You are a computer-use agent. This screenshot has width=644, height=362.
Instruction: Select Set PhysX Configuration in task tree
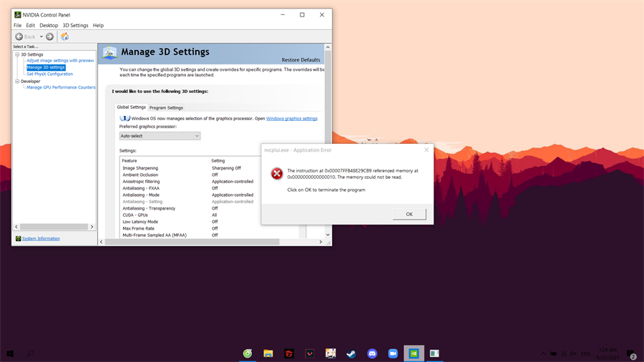(x=49, y=74)
